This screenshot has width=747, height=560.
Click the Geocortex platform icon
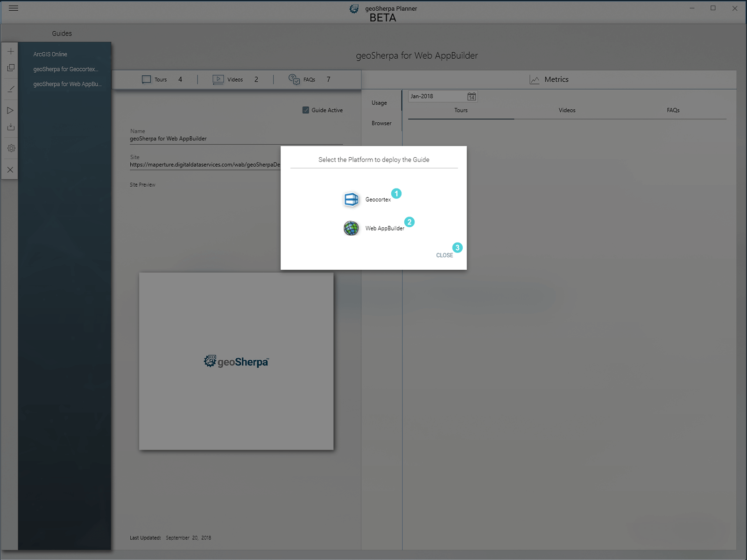(x=351, y=199)
